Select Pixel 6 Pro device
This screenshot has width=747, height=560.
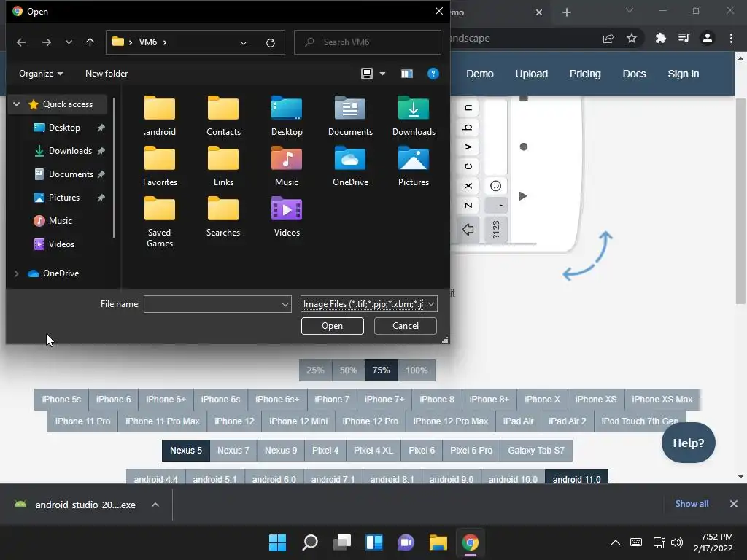[471, 451]
